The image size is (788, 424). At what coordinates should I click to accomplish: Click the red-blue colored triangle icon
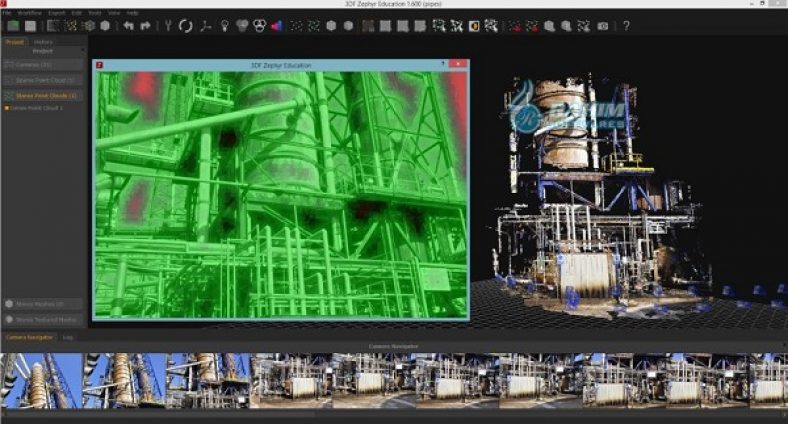tap(277, 26)
